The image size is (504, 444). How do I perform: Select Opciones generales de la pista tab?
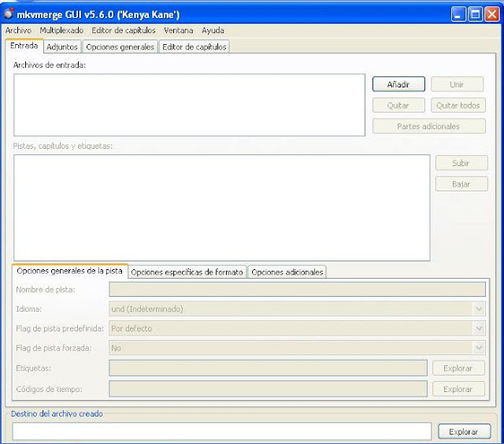(70, 271)
